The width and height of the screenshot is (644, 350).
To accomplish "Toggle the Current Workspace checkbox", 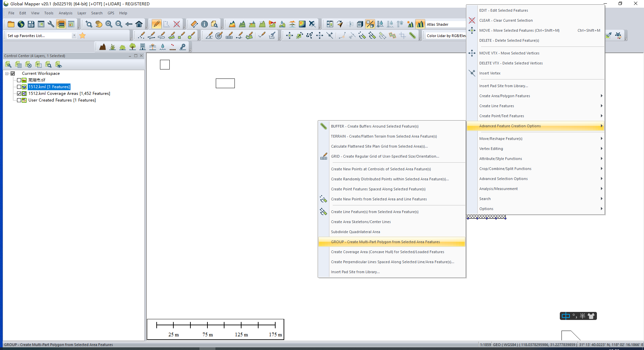I will coord(13,73).
